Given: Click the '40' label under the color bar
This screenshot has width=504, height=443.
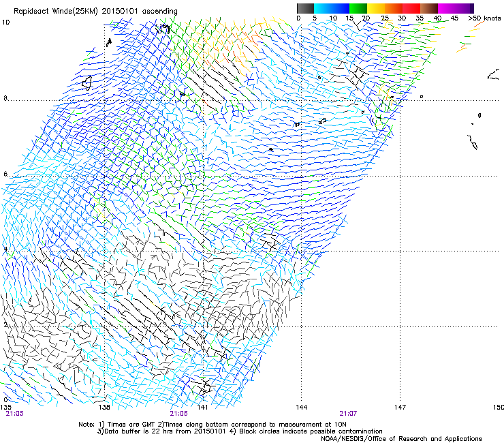Looking at the screenshot, I should pos(437,18).
